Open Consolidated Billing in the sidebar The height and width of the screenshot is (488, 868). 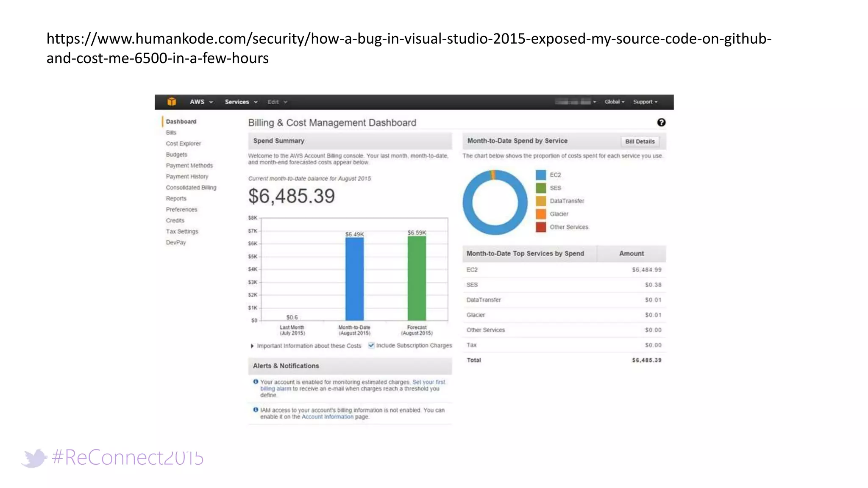click(x=191, y=188)
